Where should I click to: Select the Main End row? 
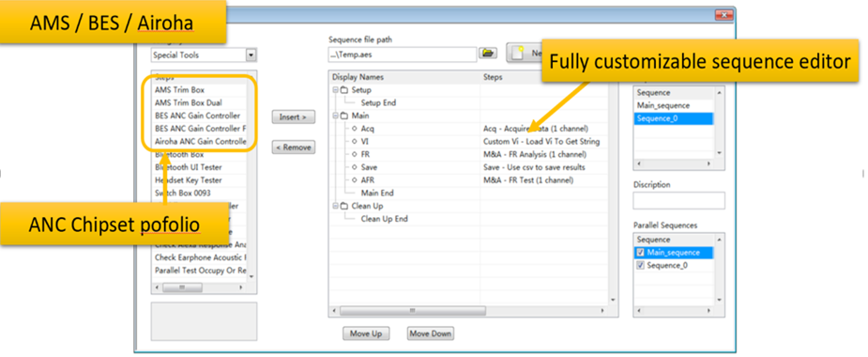(377, 193)
